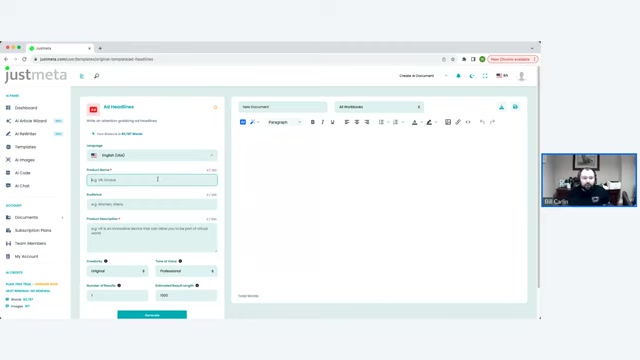Open AI Chat in the sidebar
This screenshot has width=640, height=360.
tap(22, 186)
